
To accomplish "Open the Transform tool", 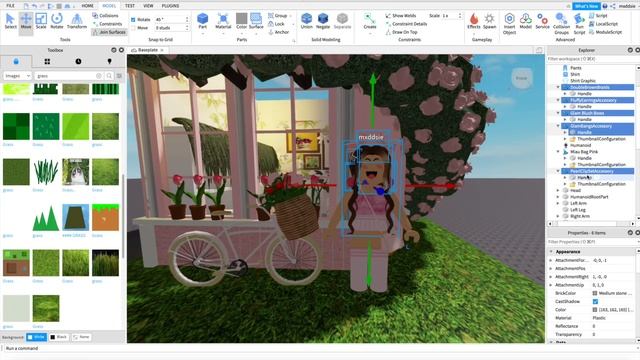I will pos(77,21).
